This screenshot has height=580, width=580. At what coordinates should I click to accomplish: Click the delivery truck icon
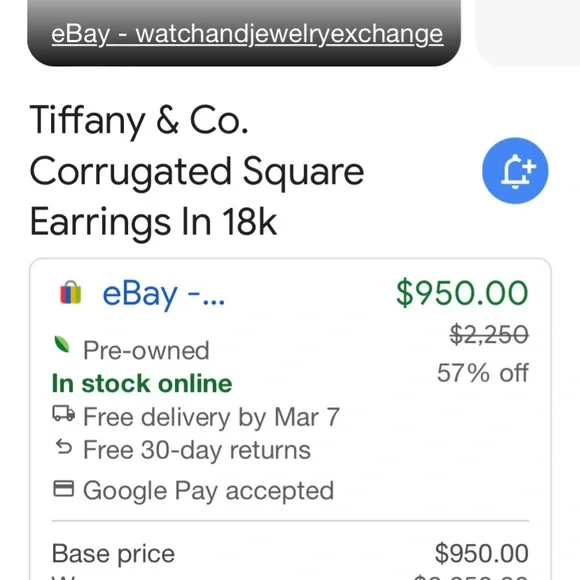[x=64, y=413]
